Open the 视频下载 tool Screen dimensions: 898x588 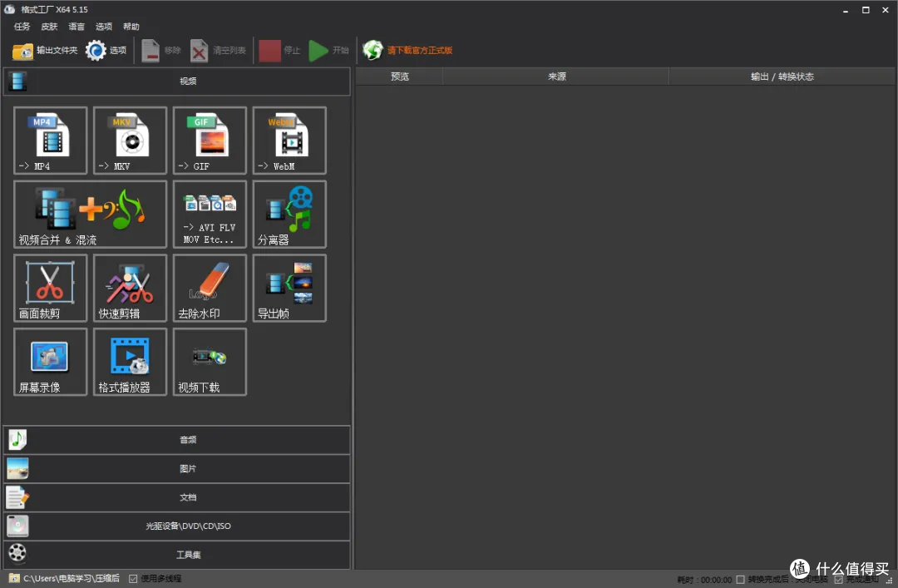coord(210,362)
